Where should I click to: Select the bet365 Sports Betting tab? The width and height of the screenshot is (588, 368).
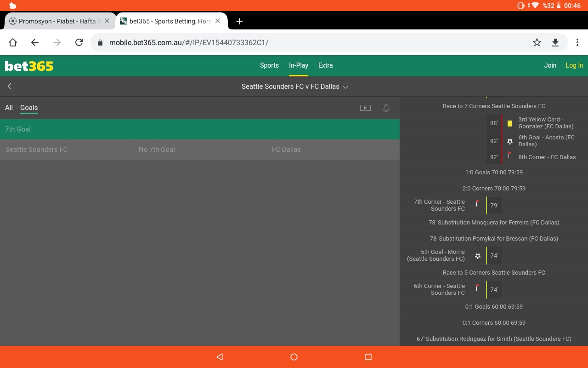(x=171, y=21)
